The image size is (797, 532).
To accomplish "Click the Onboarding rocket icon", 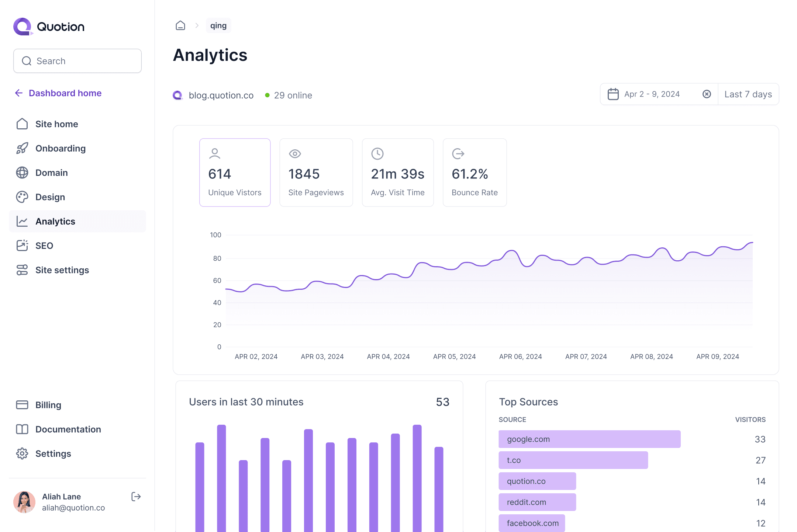I will pyautogui.click(x=22, y=148).
